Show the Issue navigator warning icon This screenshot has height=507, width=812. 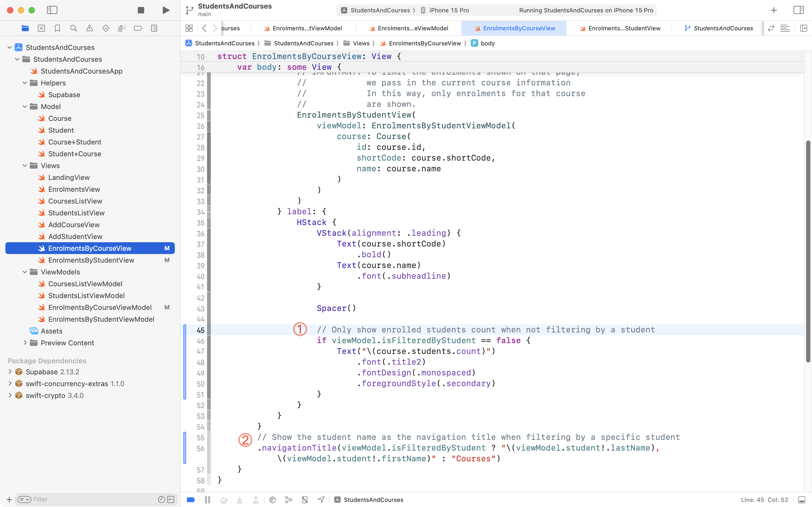click(x=89, y=28)
